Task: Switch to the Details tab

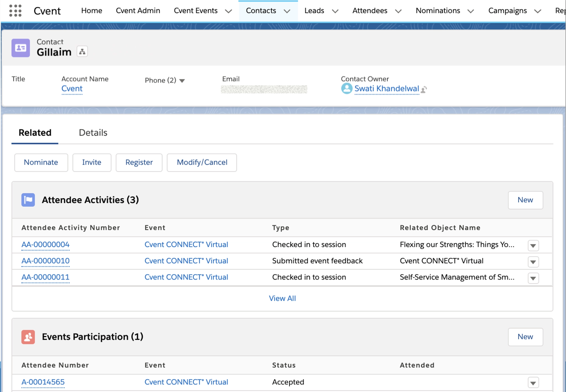Action: click(x=93, y=133)
